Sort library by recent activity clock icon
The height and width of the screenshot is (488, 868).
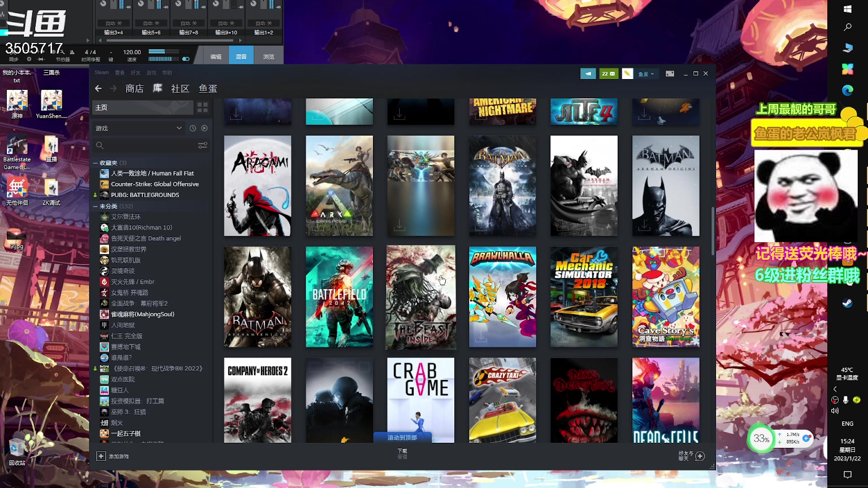pos(193,128)
